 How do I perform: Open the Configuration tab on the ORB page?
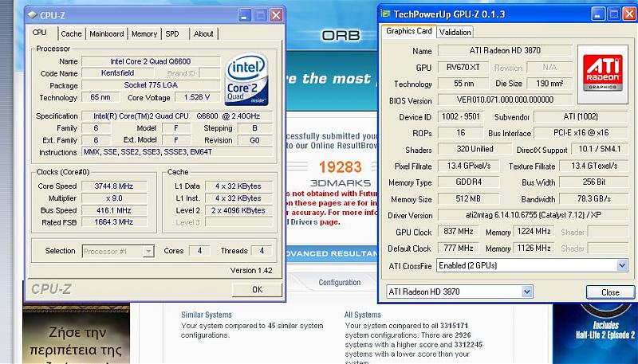point(340,282)
